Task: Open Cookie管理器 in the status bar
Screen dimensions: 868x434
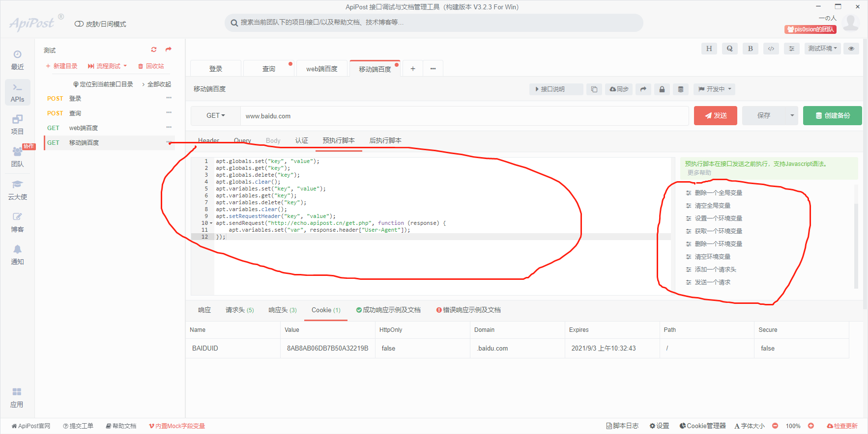Action: (702, 426)
